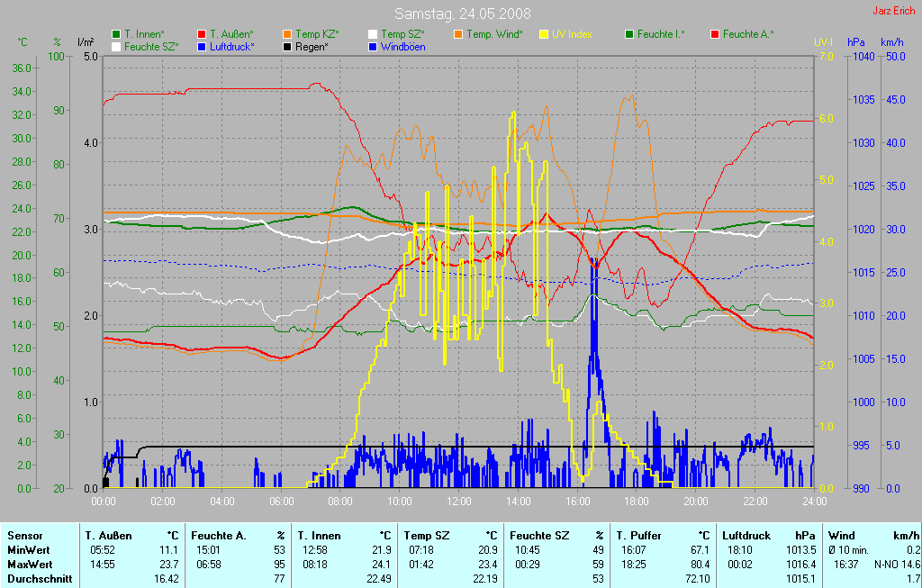Click the red T. Außen legend swatch
This screenshot has height=588, width=922.
tap(202, 35)
